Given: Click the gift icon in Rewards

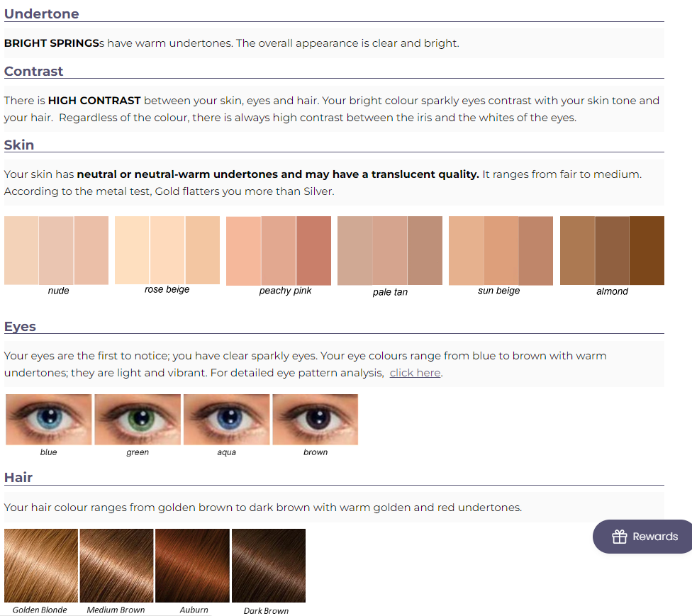Looking at the screenshot, I should [x=620, y=537].
